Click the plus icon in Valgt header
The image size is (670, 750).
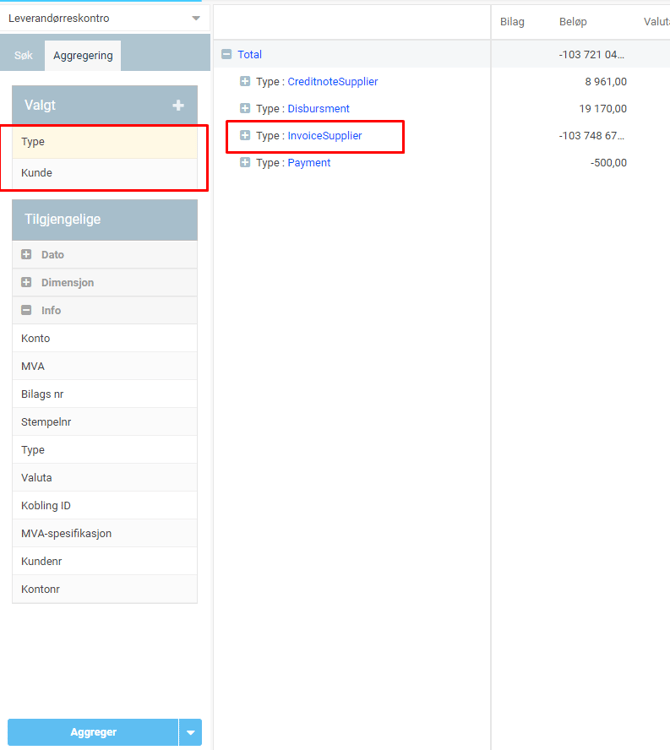tap(178, 106)
